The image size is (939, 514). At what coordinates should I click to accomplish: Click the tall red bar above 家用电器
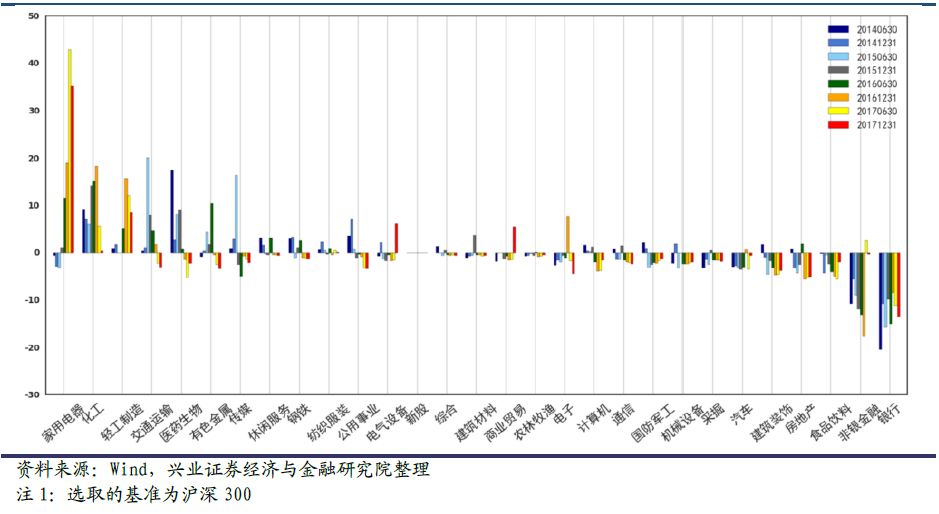coord(73,169)
